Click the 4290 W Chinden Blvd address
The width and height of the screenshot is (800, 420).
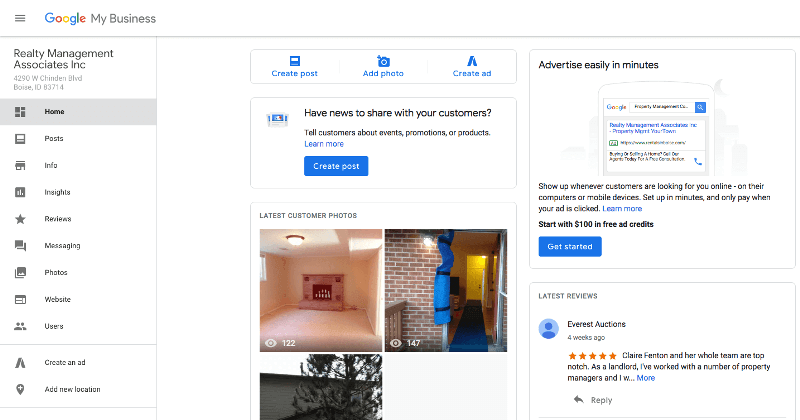pyautogui.click(x=47, y=83)
